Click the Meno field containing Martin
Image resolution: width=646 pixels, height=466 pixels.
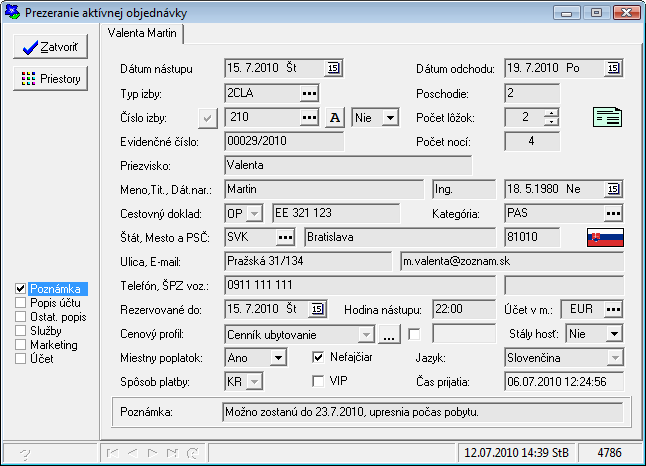[x=324, y=190]
